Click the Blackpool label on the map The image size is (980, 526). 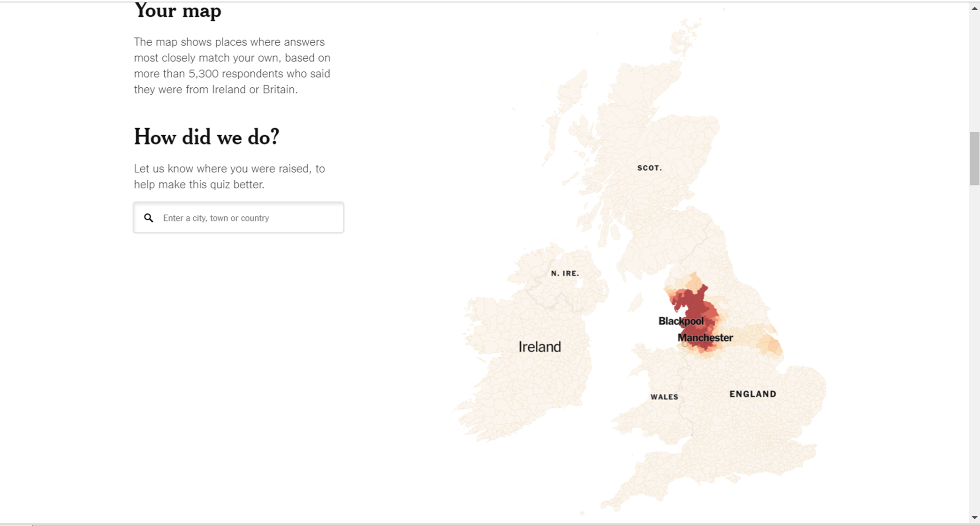(681, 321)
